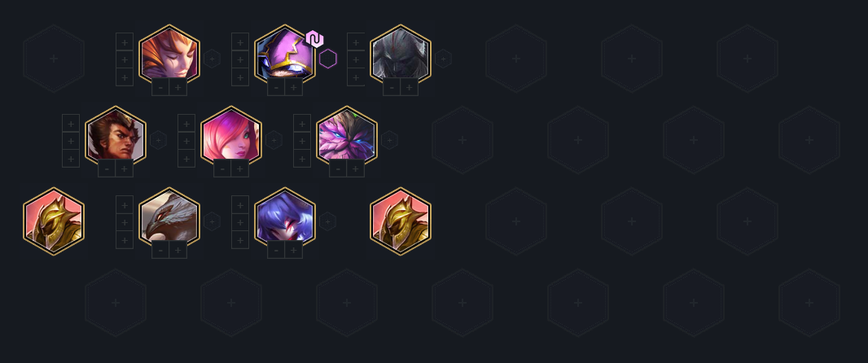Select the orange-haired champion portrait

[x=169, y=55]
